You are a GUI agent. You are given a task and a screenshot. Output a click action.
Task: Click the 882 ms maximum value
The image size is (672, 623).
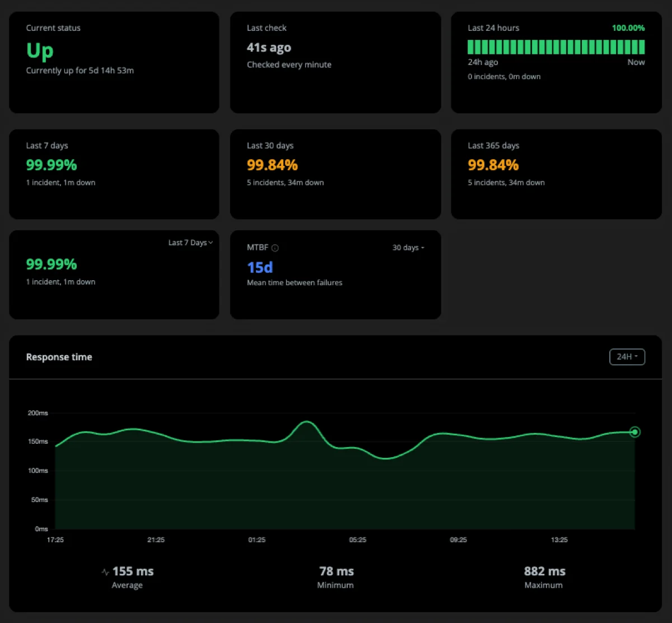click(545, 571)
